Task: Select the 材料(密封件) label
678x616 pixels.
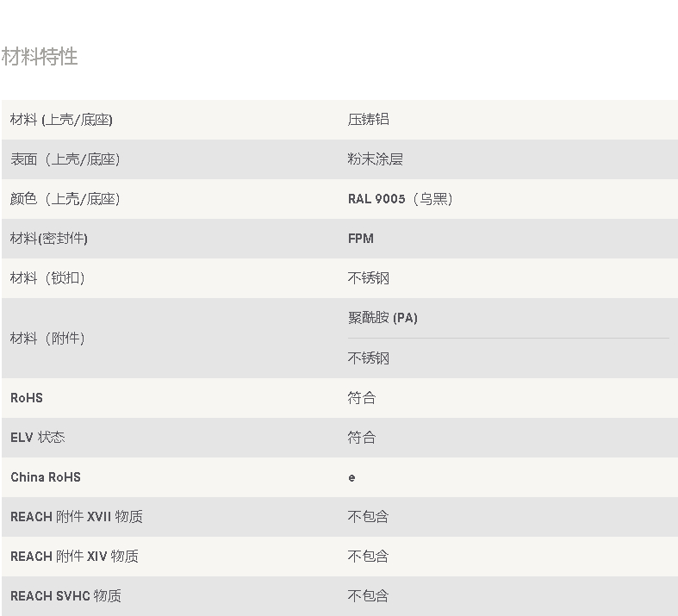Action: click(x=49, y=239)
